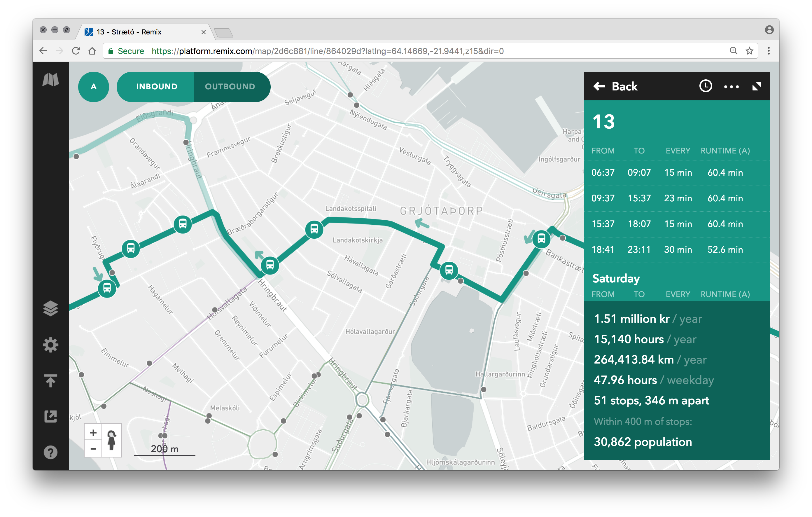Open the map layers panel icon

50,308
